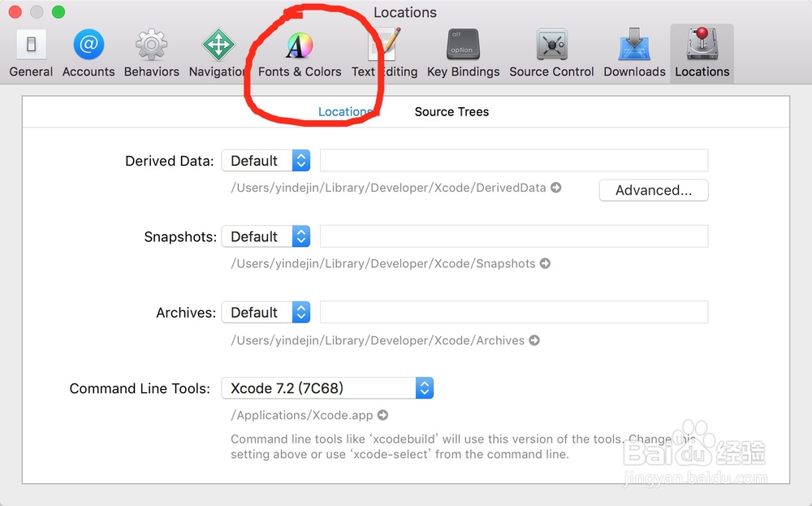Open the Key Bindings preferences pane
The image size is (812, 506).
tap(463, 54)
